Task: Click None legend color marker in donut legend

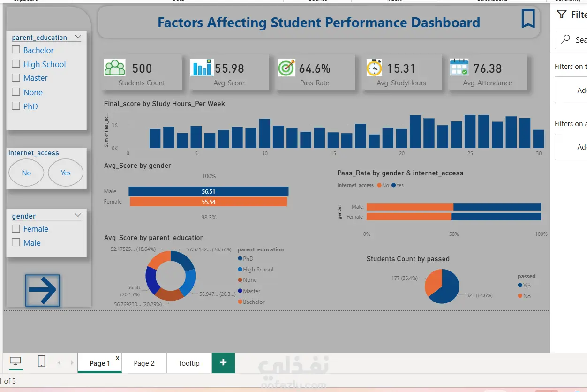Action: [240, 280]
